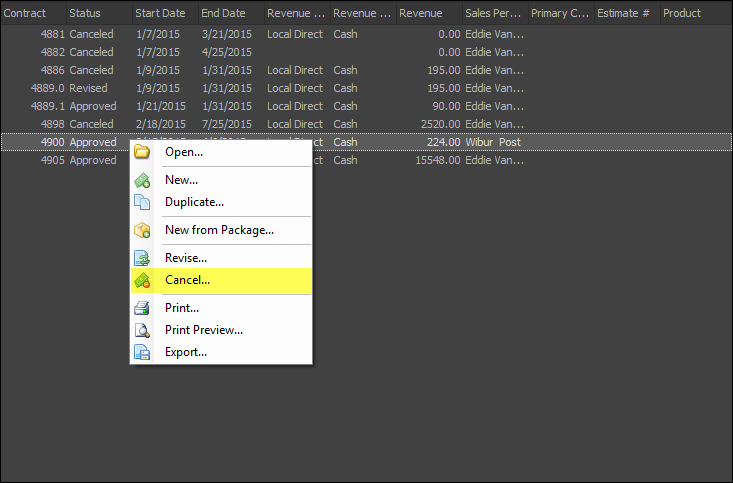Sort by the Status column header
This screenshot has height=483, width=733.
coord(99,13)
